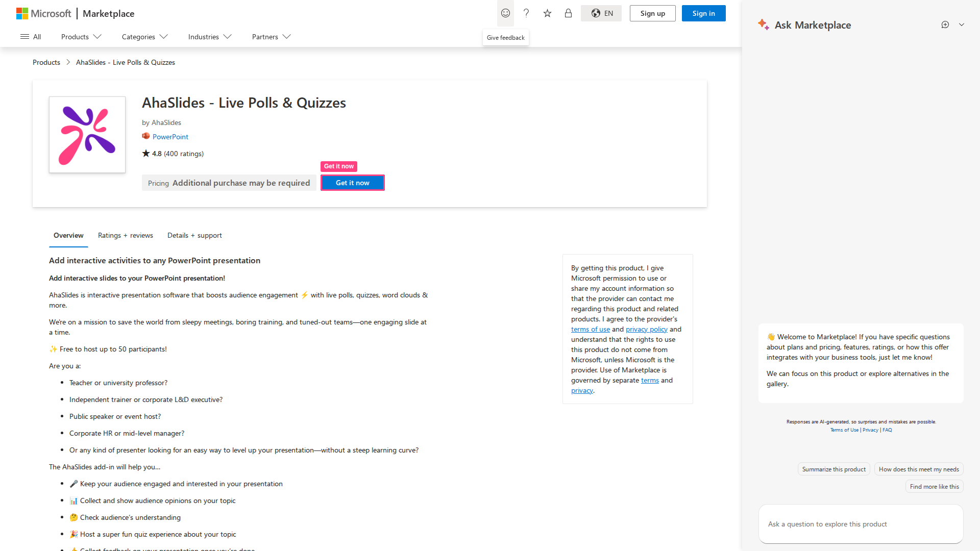The width and height of the screenshot is (980, 551).
Task: Focus the Ask a question input field
Action: pos(861,524)
